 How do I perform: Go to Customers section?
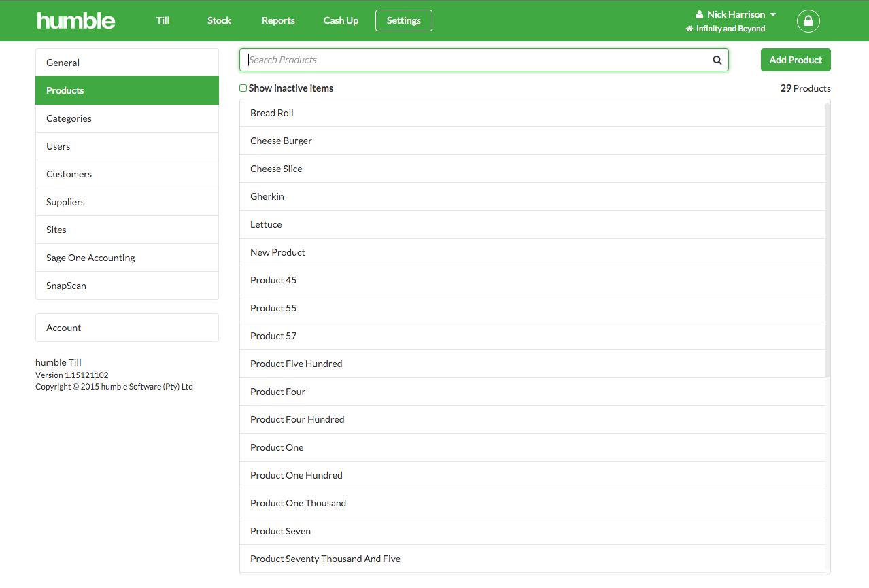coord(127,174)
